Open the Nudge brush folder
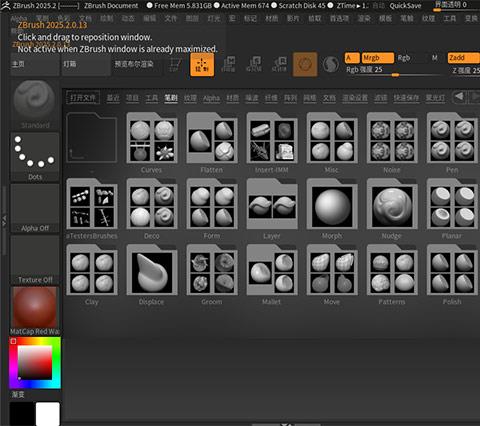 point(392,204)
